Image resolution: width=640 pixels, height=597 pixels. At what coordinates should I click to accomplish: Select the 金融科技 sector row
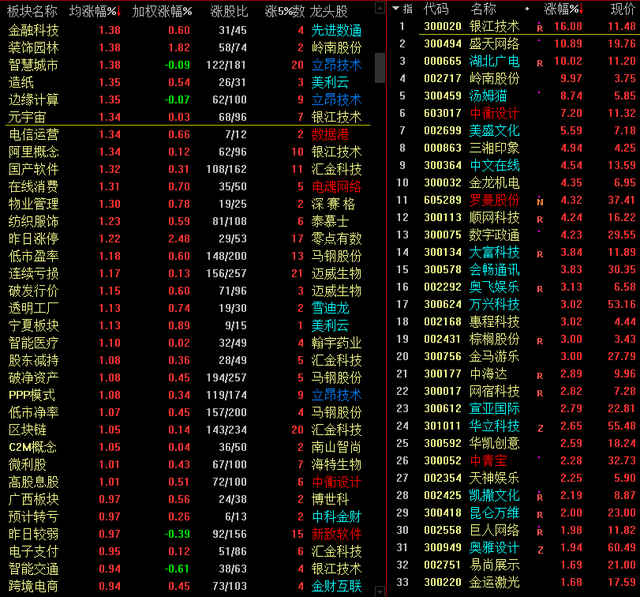(x=188, y=30)
